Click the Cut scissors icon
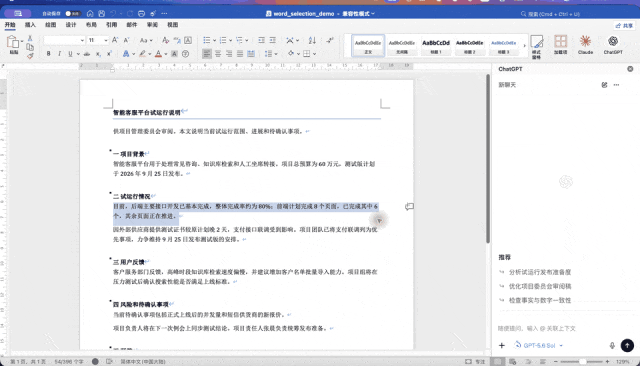This screenshot has height=366, width=640. click(x=30, y=38)
